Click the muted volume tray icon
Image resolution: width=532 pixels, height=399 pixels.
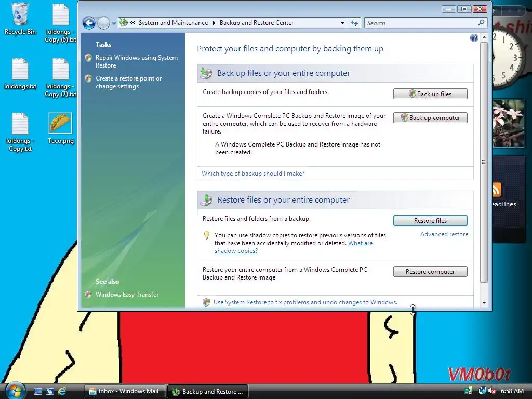pos(491,391)
